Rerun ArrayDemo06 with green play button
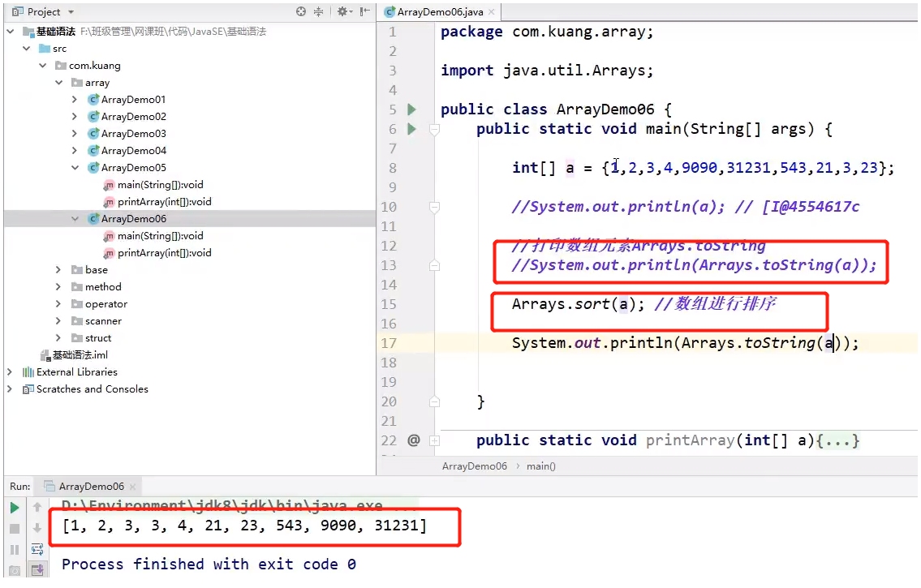Screen dimensions: 921x588 tap(15, 508)
